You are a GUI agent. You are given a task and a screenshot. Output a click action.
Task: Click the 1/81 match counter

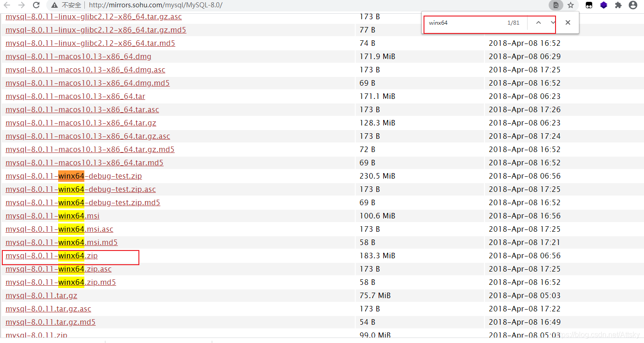click(513, 22)
